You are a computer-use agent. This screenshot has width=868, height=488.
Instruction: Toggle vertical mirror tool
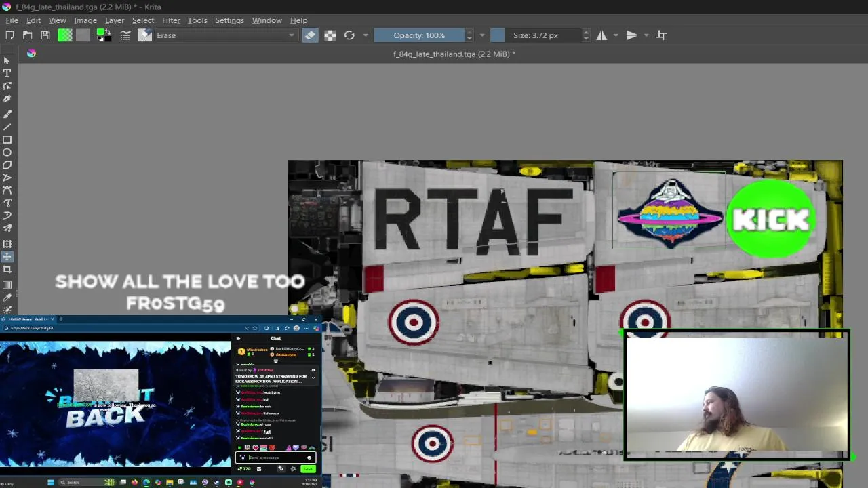pos(631,35)
